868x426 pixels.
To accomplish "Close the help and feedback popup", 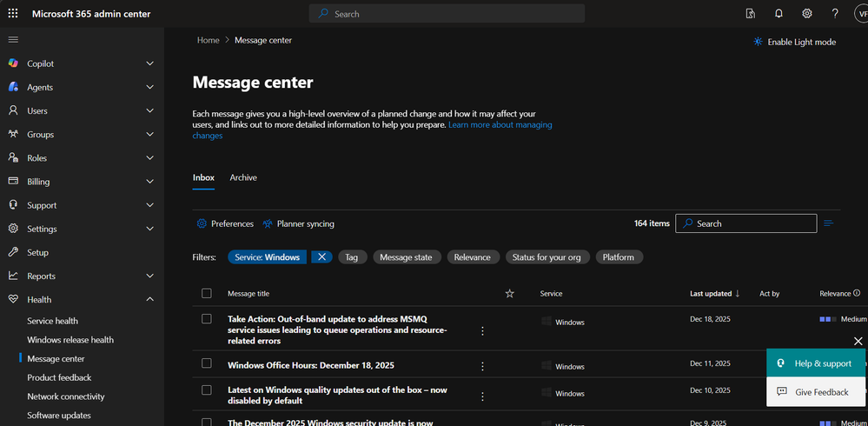I will (x=858, y=341).
